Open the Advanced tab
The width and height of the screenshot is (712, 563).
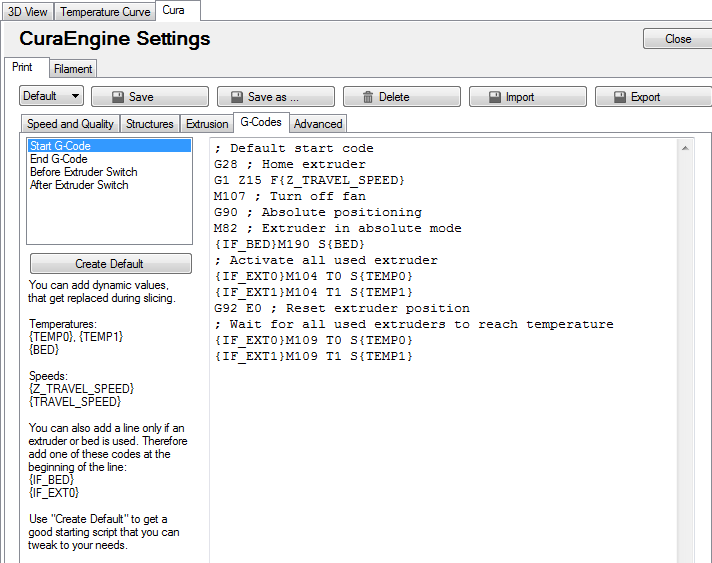click(318, 123)
